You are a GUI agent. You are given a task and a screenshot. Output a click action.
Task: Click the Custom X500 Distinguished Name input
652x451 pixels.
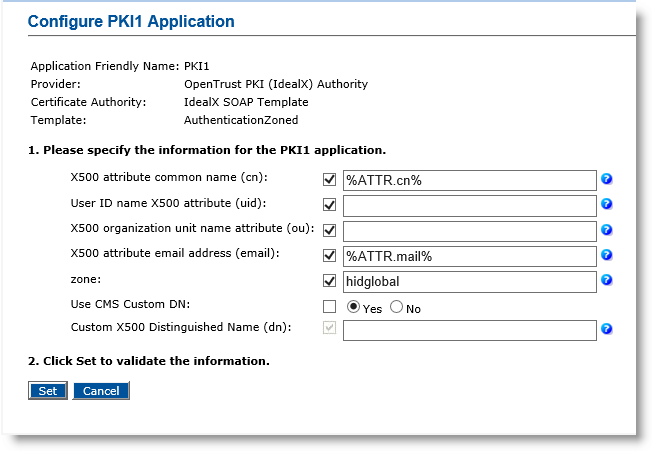469,330
